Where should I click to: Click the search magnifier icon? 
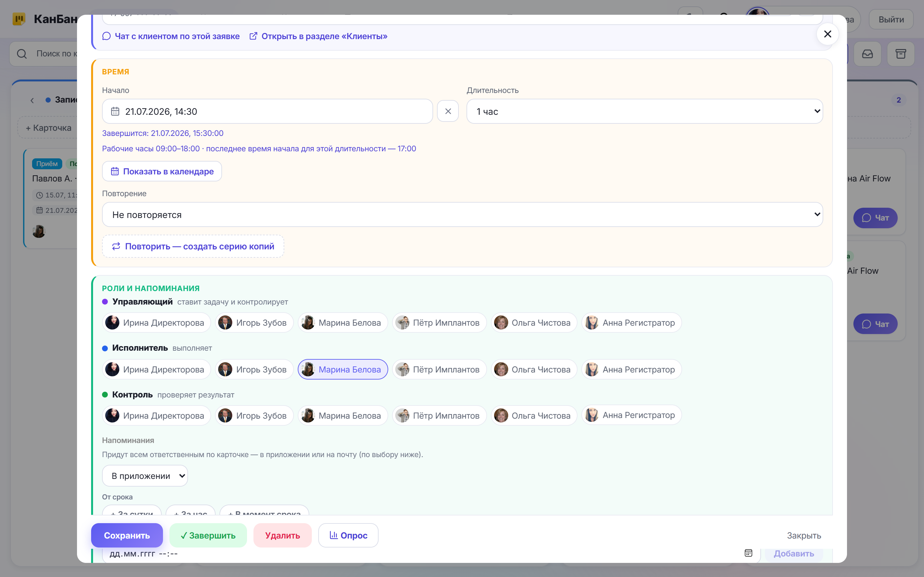click(x=22, y=54)
